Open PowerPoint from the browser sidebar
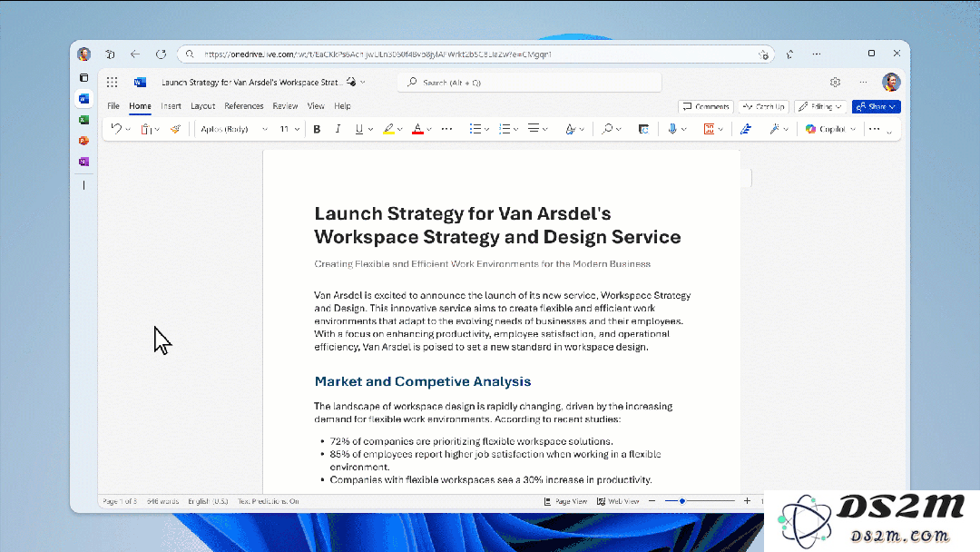 [x=83, y=141]
